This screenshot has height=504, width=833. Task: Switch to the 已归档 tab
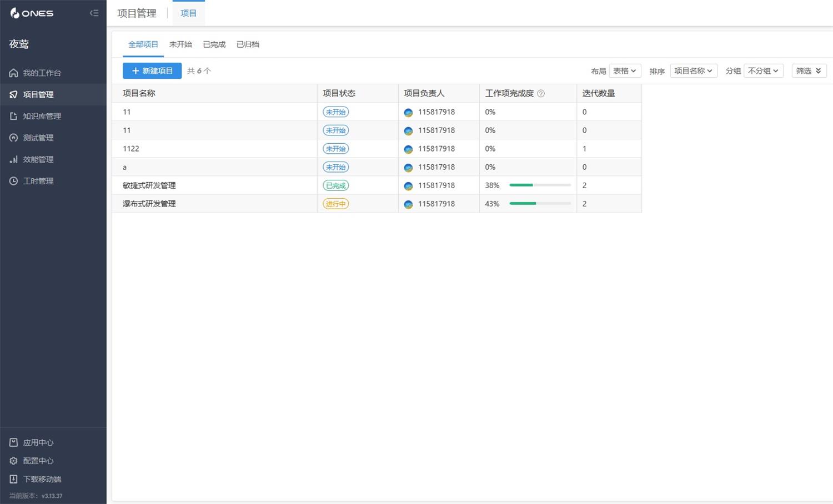click(248, 44)
